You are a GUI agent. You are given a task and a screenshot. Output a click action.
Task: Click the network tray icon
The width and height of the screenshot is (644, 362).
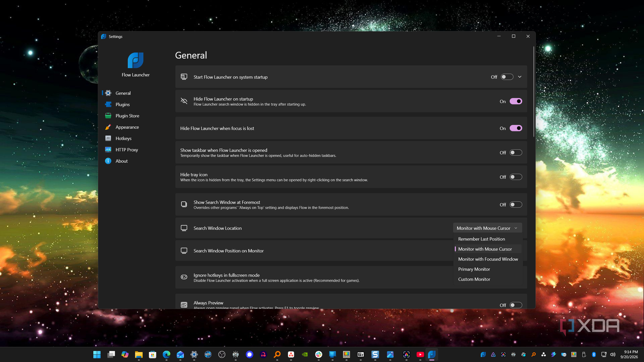click(x=604, y=354)
